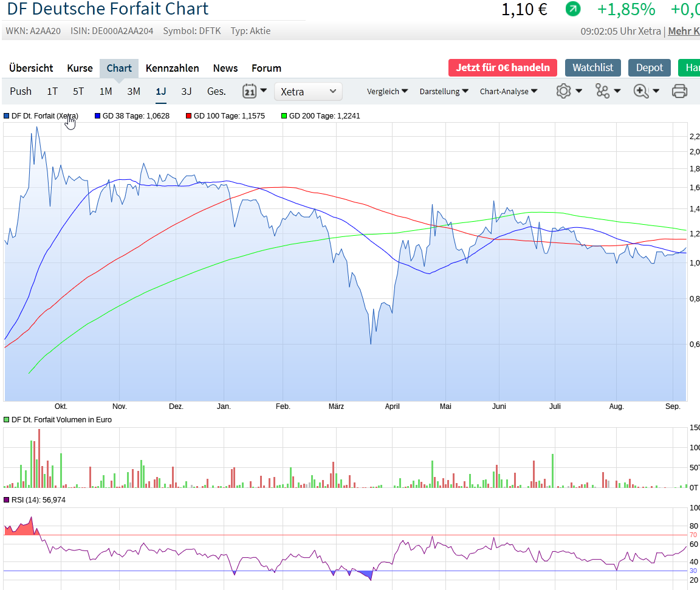The height and width of the screenshot is (590, 700).
Task: Expand the Darstellung dropdown
Action: 444,92
